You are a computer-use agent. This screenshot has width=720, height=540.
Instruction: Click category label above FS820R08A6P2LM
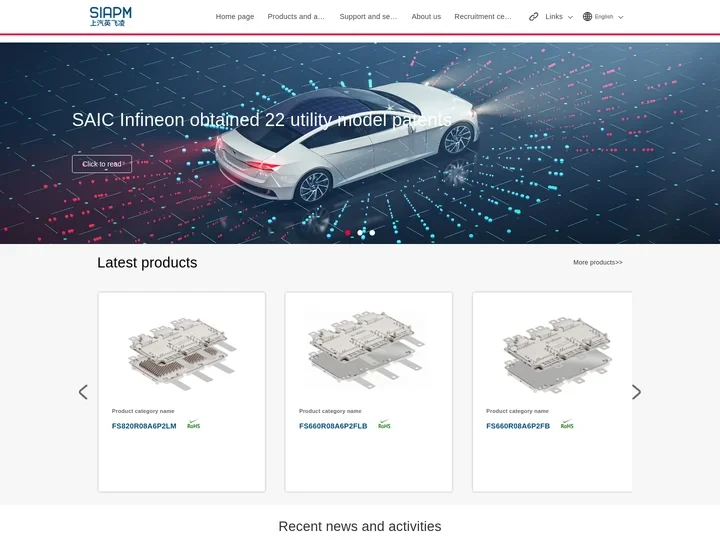(x=143, y=411)
